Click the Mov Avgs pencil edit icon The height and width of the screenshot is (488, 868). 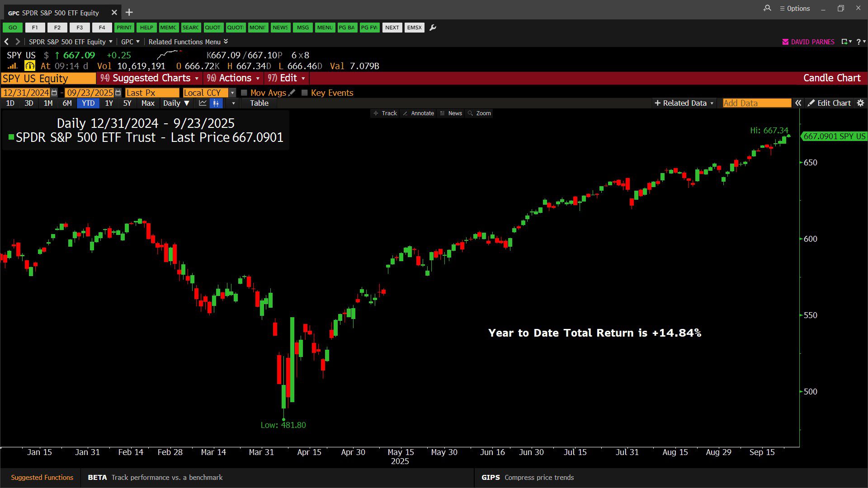[292, 93]
